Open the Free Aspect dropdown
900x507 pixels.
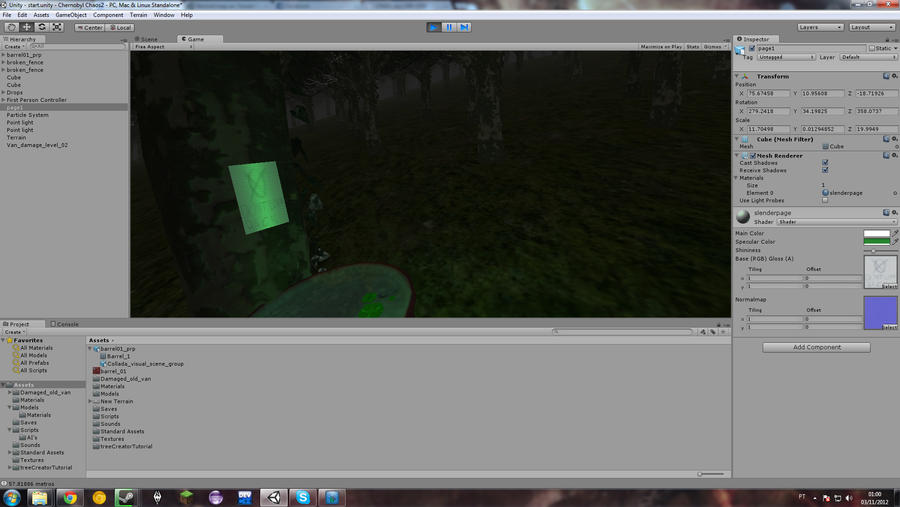[x=163, y=47]
